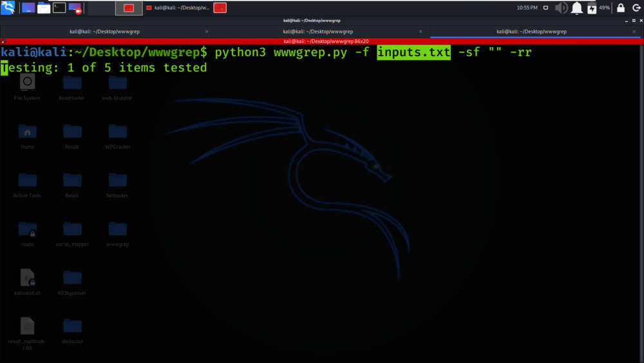The height and width of the screenshot is (363, 644).
Task: Open the screen recorder panel icon
Action: coord(75,8)
